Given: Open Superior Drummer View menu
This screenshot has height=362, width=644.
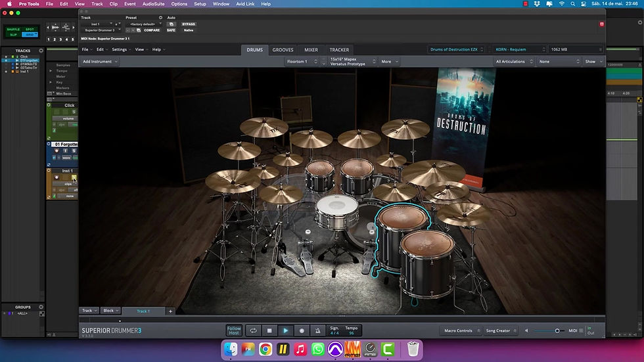Looking at the screenshot, I should click(x=141, y=50).
